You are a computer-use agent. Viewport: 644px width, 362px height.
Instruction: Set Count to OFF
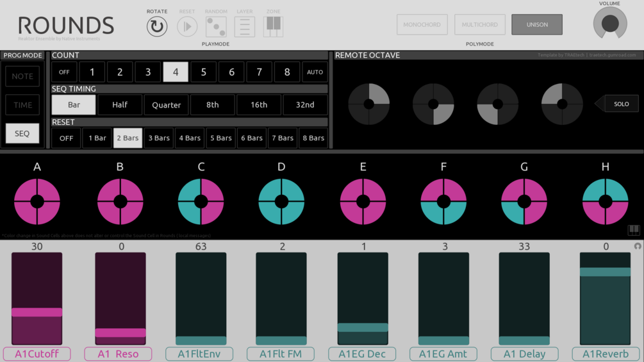point(64,72)
